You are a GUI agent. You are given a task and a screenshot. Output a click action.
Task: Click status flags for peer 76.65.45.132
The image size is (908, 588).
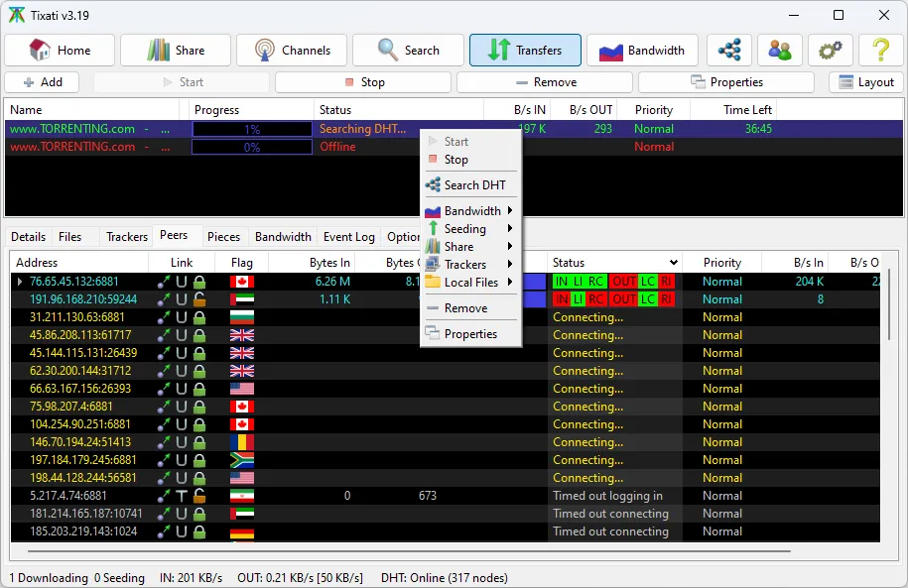[x=612, y=282]
